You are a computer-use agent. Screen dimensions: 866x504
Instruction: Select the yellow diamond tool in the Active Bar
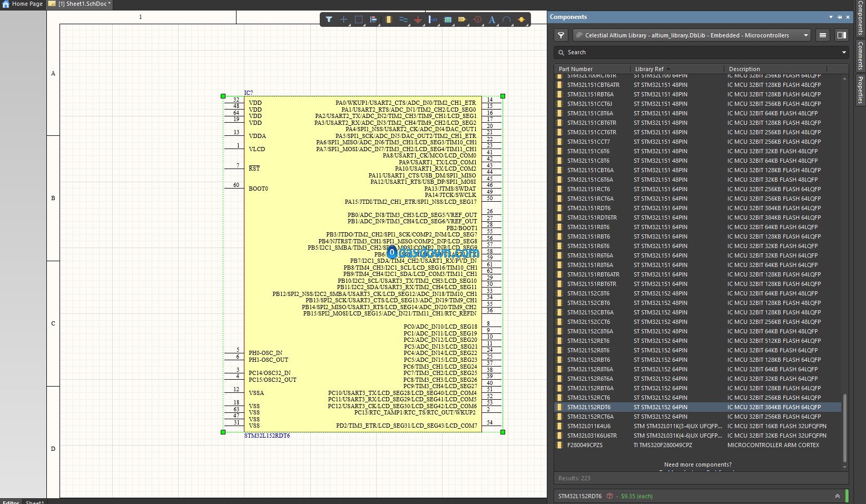[521, 19]
